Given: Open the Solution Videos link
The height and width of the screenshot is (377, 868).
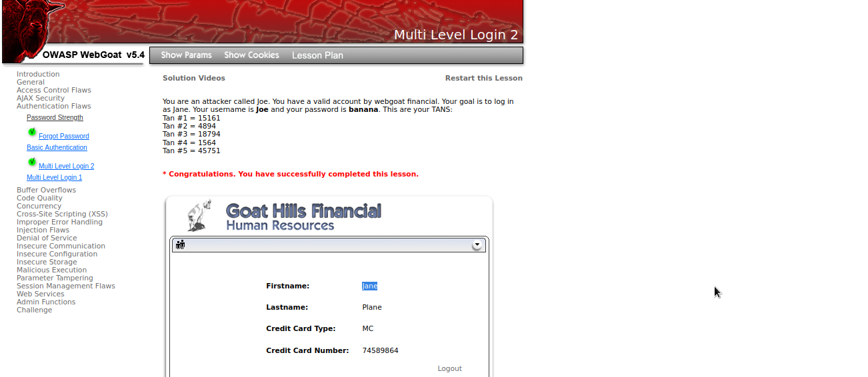Looking at the screenshot, I should point(194,78).
